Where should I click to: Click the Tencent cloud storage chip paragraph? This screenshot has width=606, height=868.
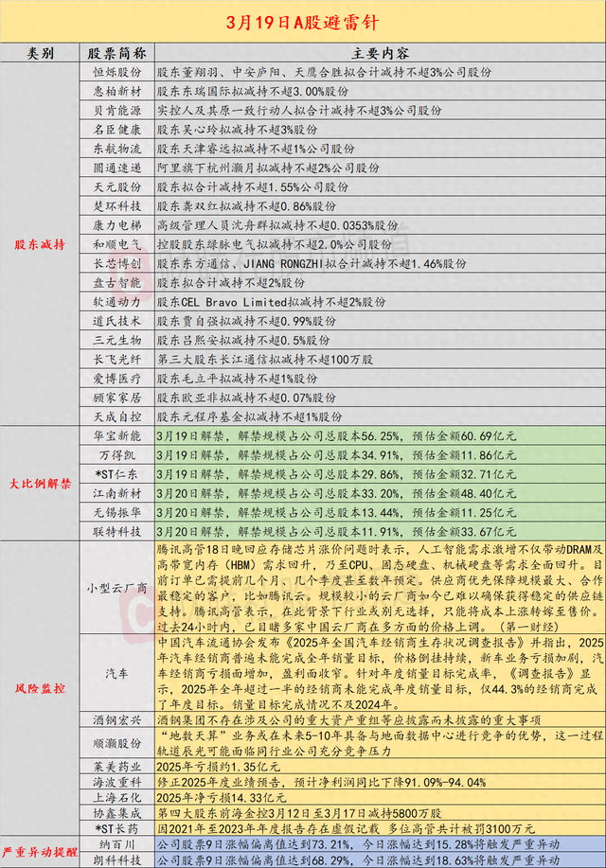[x=380, y=588]
